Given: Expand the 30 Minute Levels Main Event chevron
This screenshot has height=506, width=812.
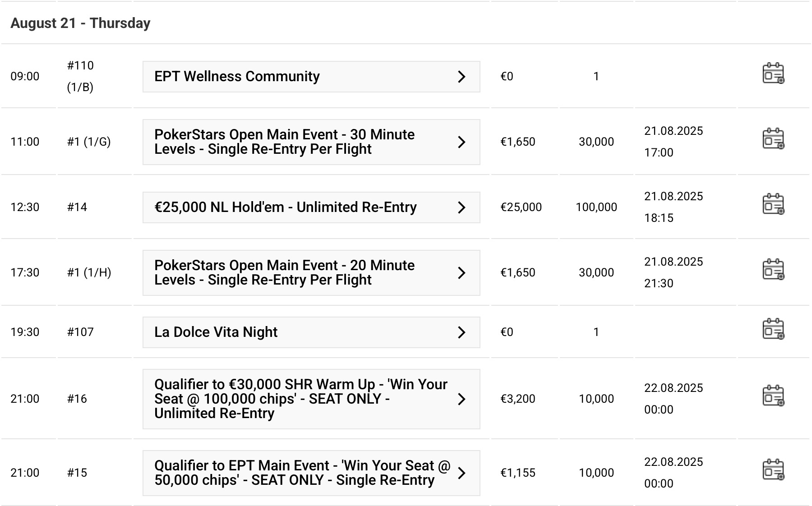Looking at the screenshot, I should (461, 142).
